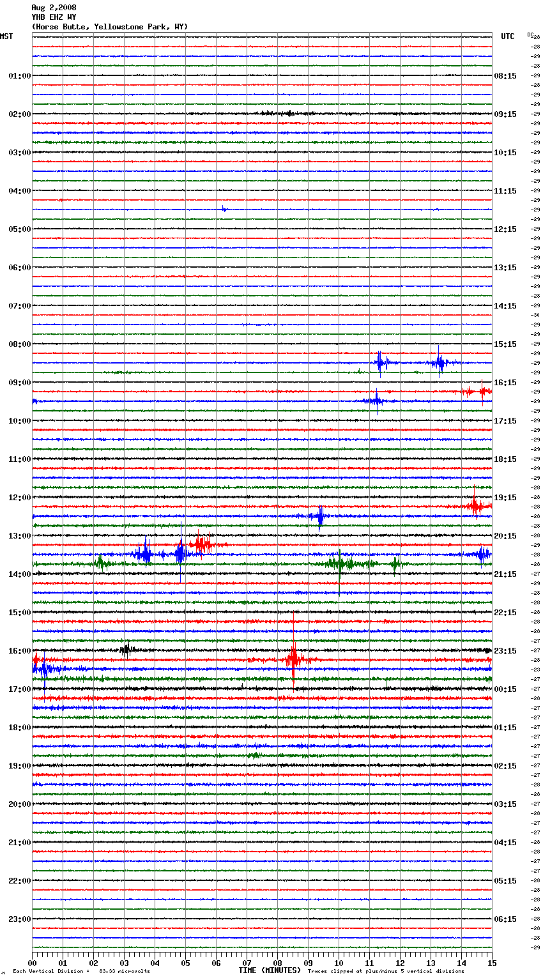This screenshot has height=980, width=543.
Task: Click the black event on the 16:00 trace
Action: (126, 650)
